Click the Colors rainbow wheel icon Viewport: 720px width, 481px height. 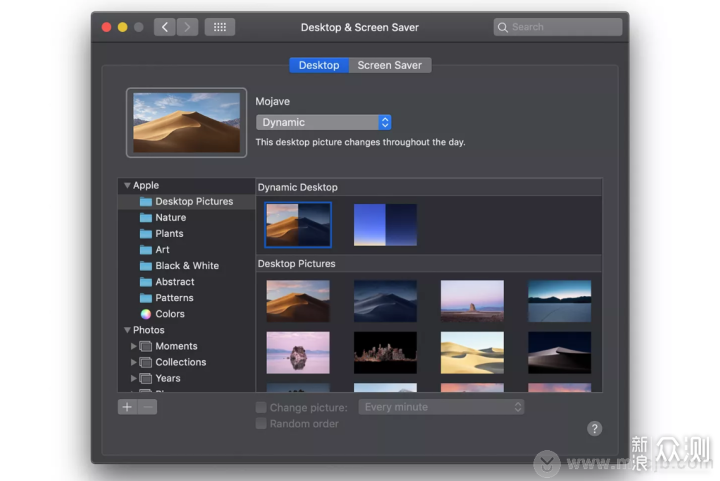coord(146,314)
